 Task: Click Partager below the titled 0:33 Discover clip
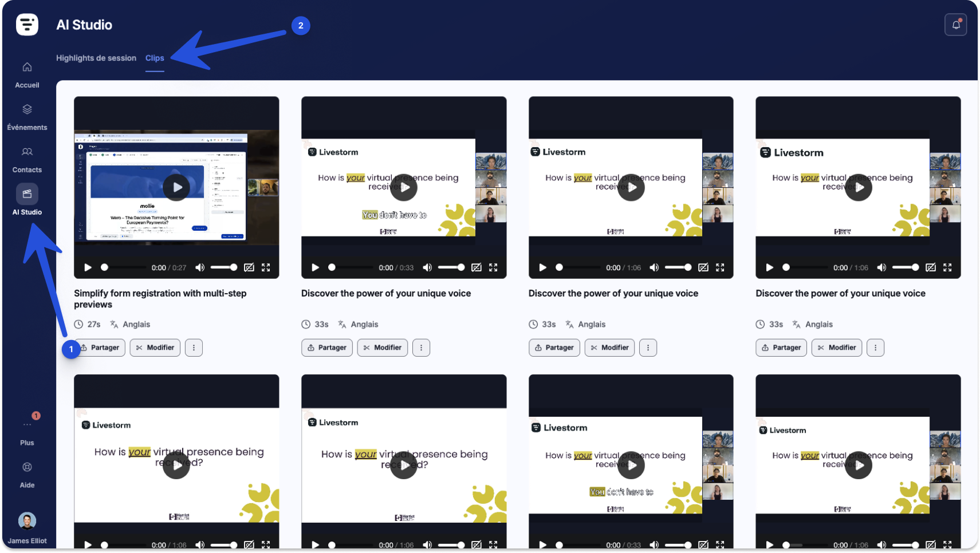click(327, 347)
